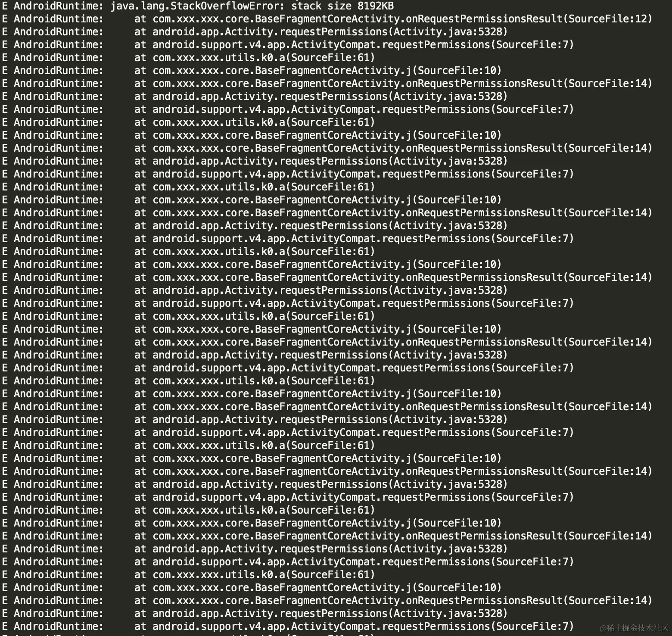Click the first BaseFragmentCoreActivity.j(SourceFile:10) frame
672x636 pixels.
tap(318, 71)
